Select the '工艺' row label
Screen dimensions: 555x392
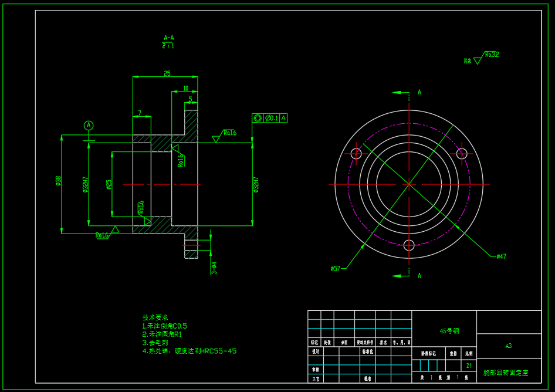316,379
